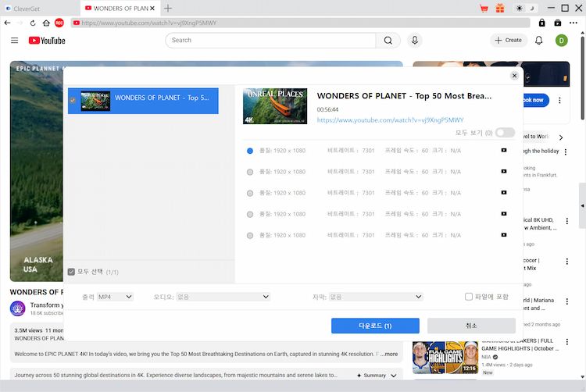
Task: Open the 출력 MP4 format dropdown
Action: tap(115, 297)
